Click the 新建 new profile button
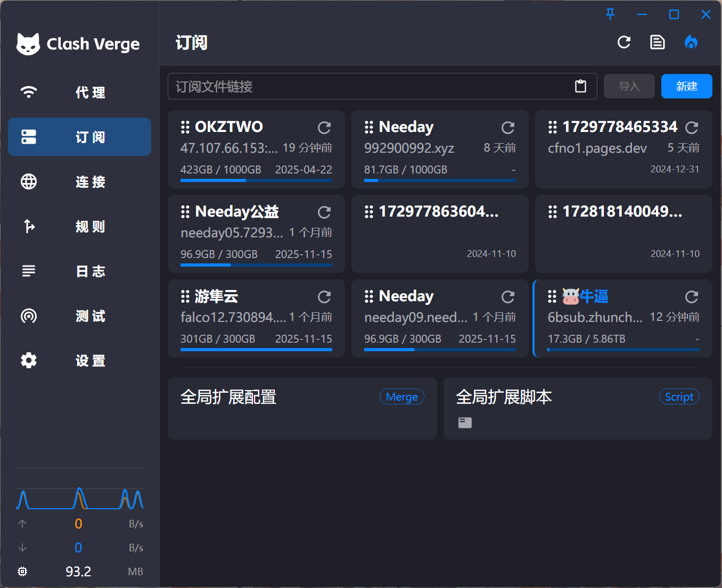Screen dimensions: 722x588 [687, 86]
